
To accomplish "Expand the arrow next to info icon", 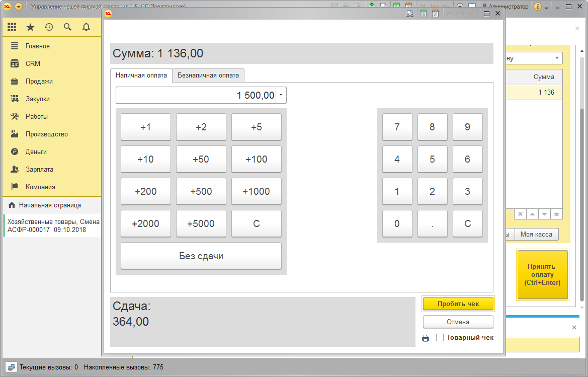I will (x=546, y=8).
